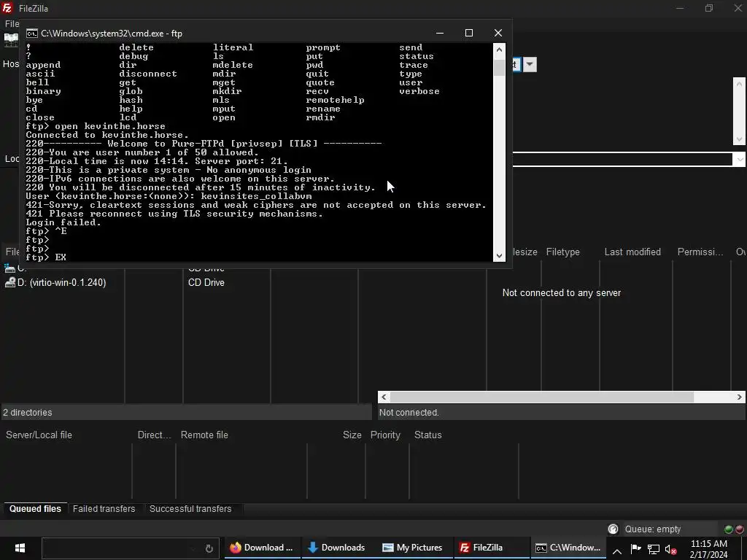Click the 'Queue: empty' status text
Screen dimensions: 747x560
click(653, 529)
